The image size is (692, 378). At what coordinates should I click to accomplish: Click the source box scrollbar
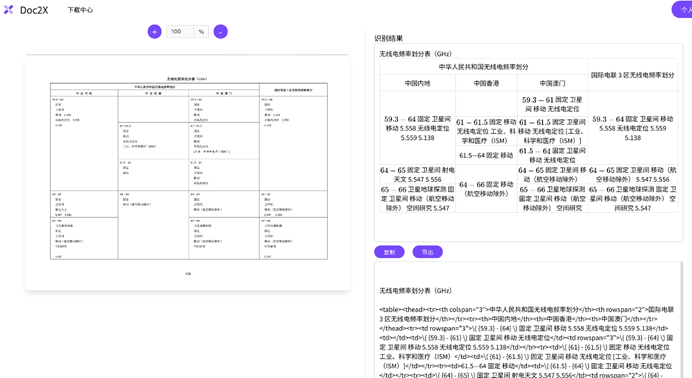click(681, 320)
